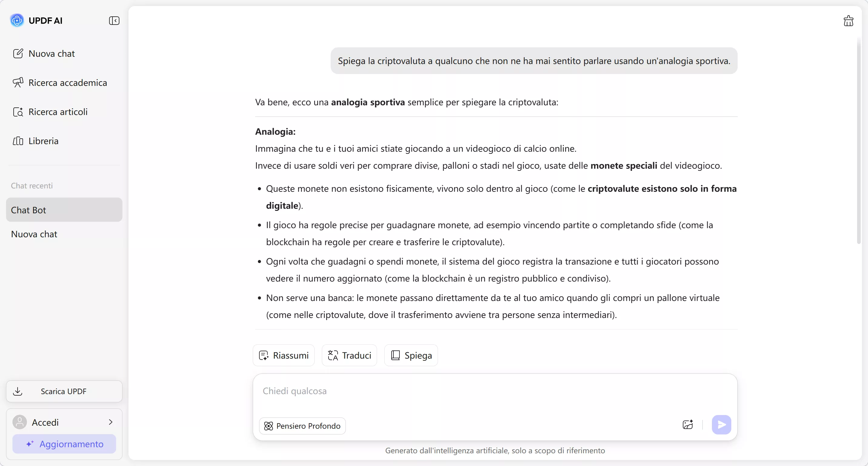The height and width of the screenshot is (466, 868).
Task: Open the Libreria panel
Action: point(36,141)
